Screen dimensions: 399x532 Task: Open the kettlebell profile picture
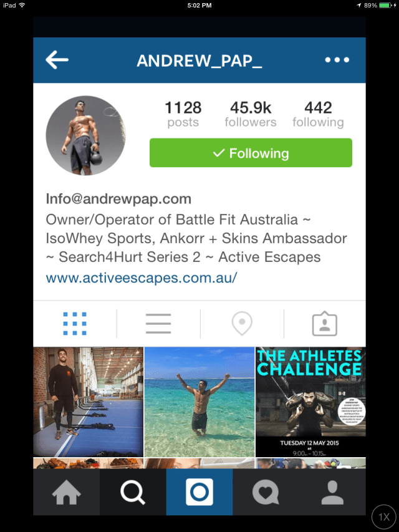tap(85, 135)
